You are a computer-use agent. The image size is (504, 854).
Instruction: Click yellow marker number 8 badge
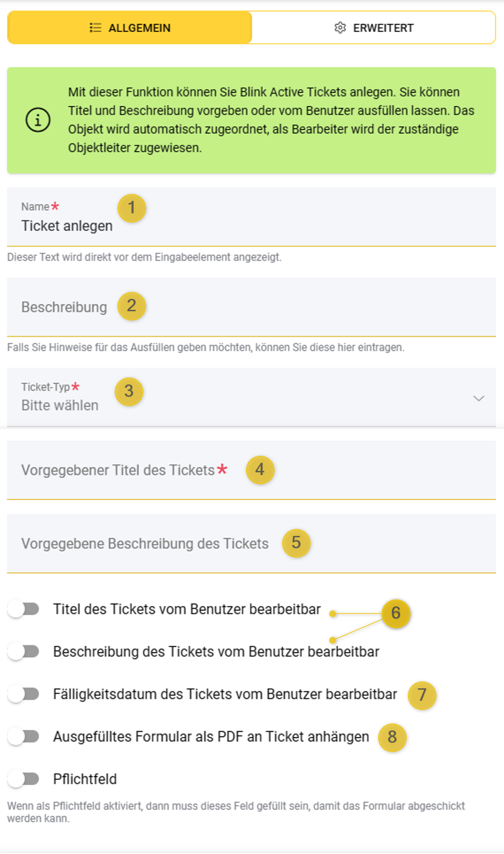click(x=392, y=737)
